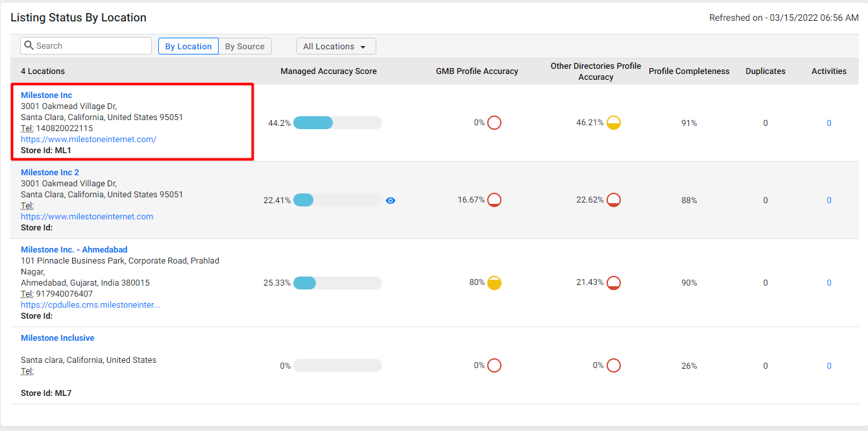Click the eye icon beside Milestone Inc 2 score
Screen dimensions: 868x431
point(391,201)
